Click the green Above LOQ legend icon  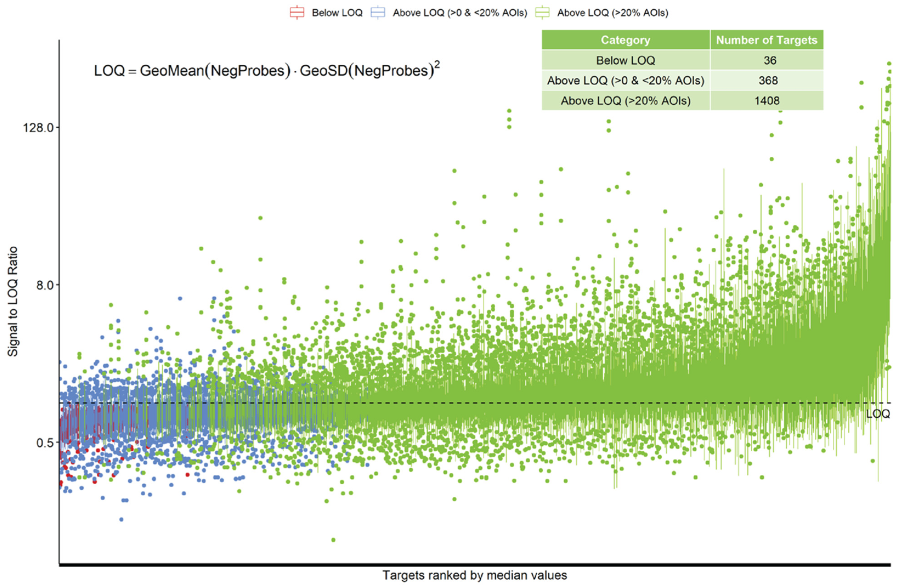(x=542, y=13)
